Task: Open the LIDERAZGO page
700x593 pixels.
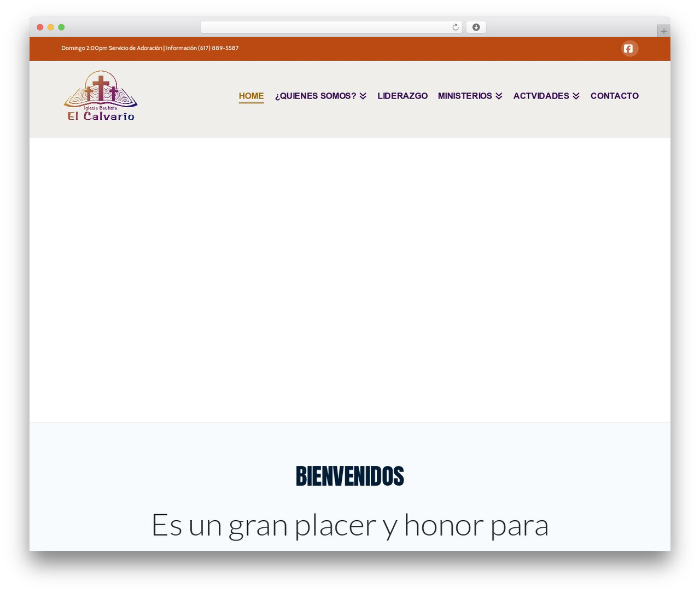Action: [x=402, y=96]
